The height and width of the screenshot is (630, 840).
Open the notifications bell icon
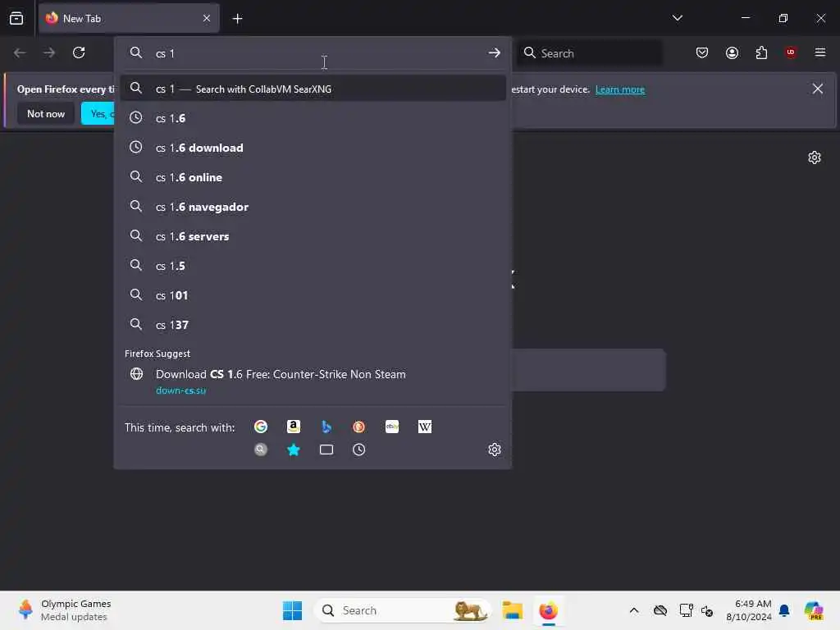[x=784, y=610]
